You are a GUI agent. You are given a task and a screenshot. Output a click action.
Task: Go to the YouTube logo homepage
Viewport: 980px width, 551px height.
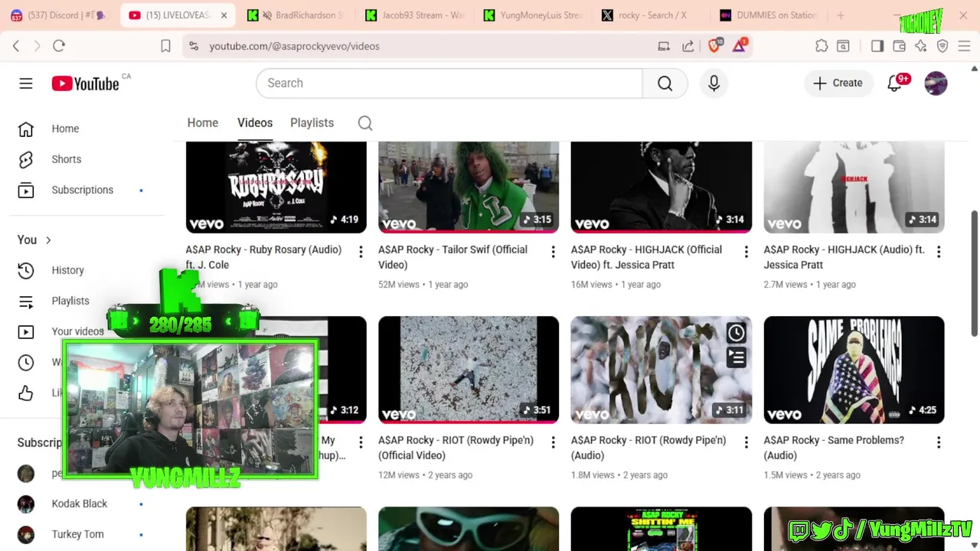pyautogui.click(x=86, y=83)
